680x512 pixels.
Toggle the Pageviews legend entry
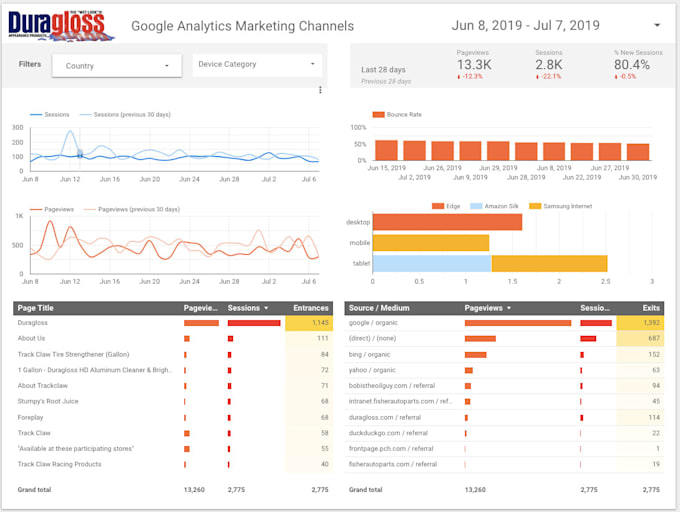pos(52,209)
